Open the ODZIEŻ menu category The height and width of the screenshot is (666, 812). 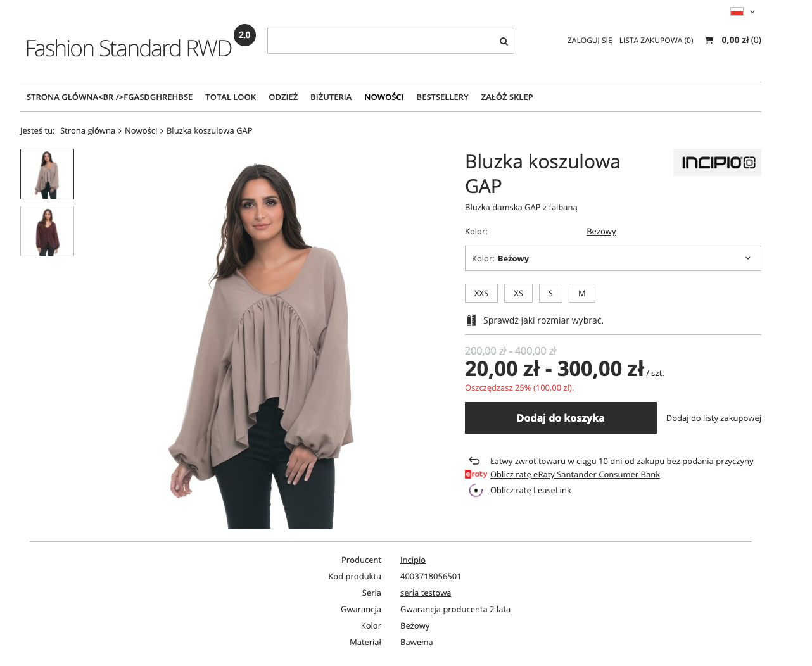[283, 97]
